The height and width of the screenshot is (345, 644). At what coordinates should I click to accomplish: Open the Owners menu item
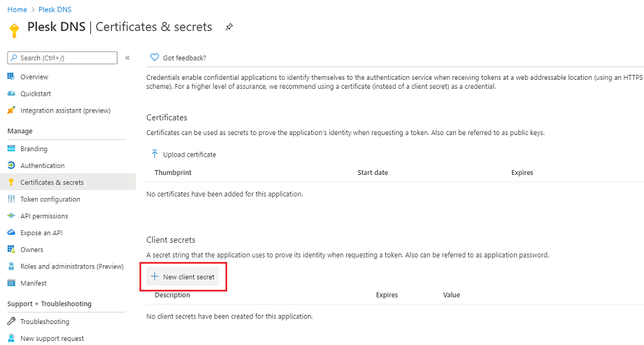pyautogui.click(x=31, y=249)
